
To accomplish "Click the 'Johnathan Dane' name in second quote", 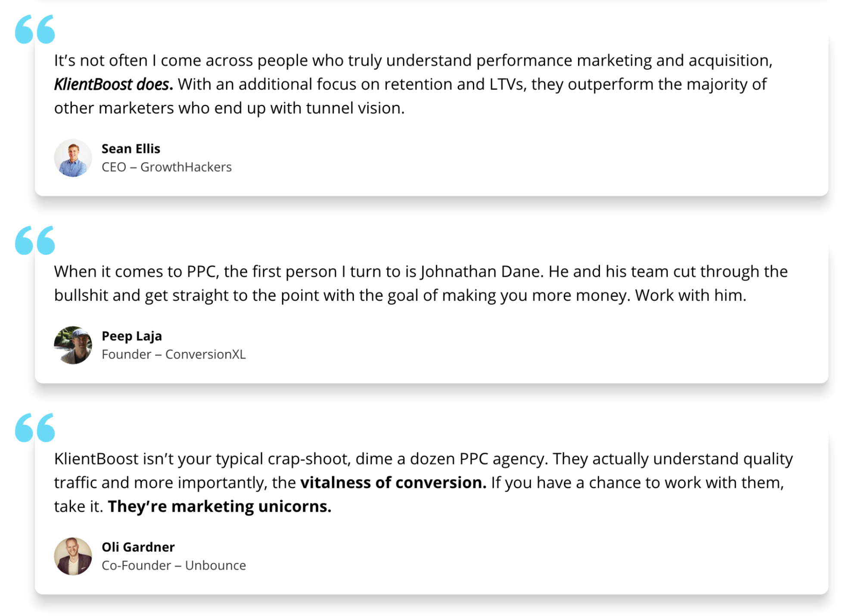I will click(x=479, y=272).
